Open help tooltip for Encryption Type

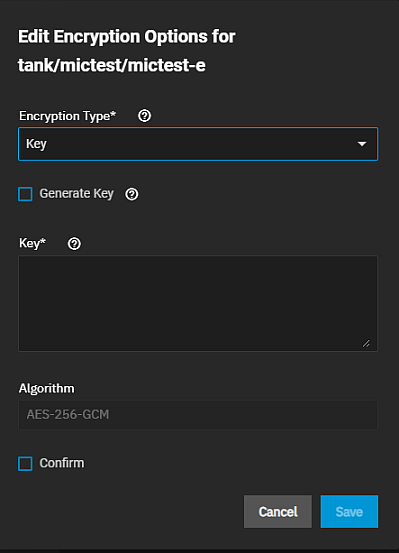pyautogui.click(x=144, y=116)
